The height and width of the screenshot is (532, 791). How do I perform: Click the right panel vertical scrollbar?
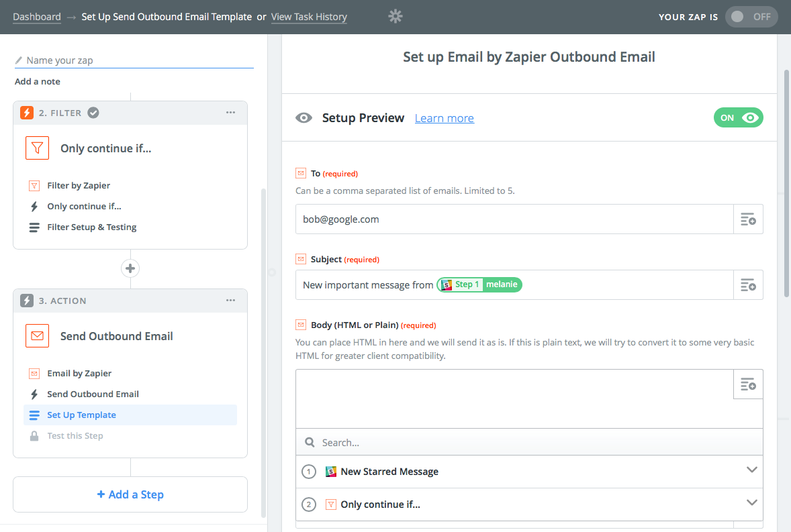click(x=786, y=184)
